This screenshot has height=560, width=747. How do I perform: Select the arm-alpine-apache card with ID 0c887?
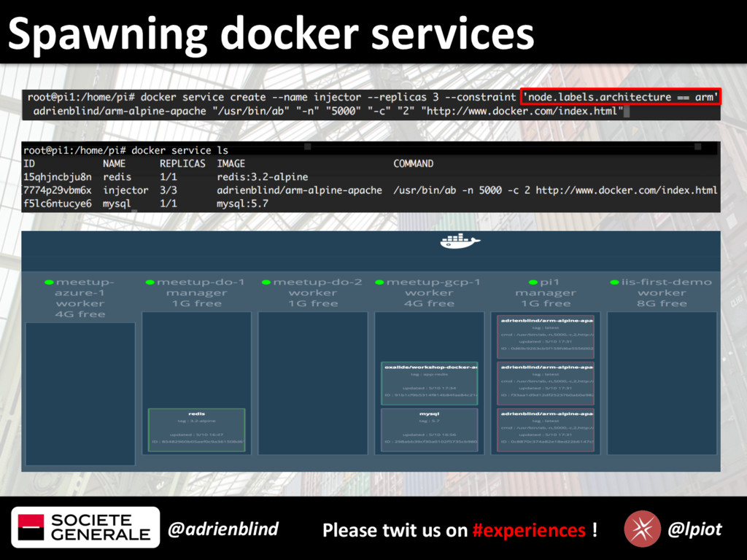(546, 429)
